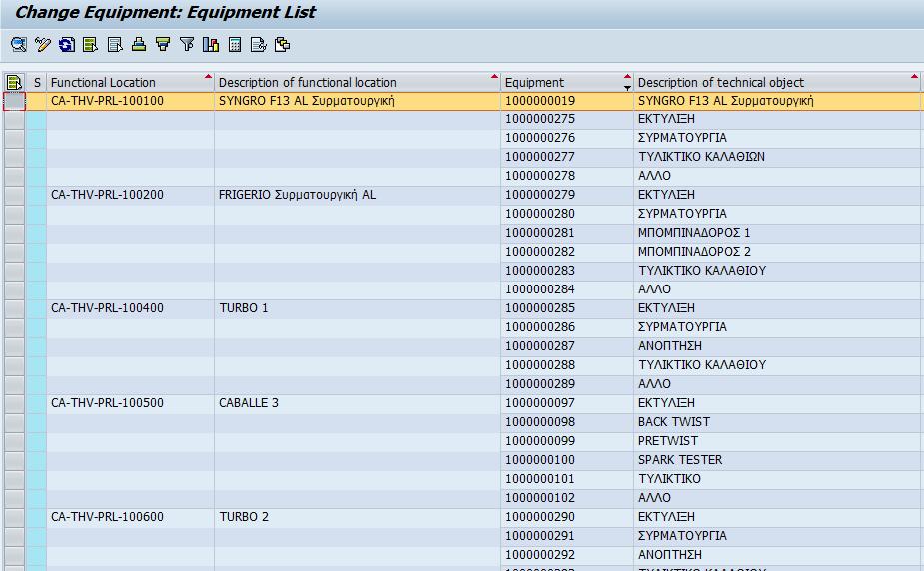This screenshot has width=924, height=571.
Task: Click the calculator Total icon
Action: [x=235, y=44]
